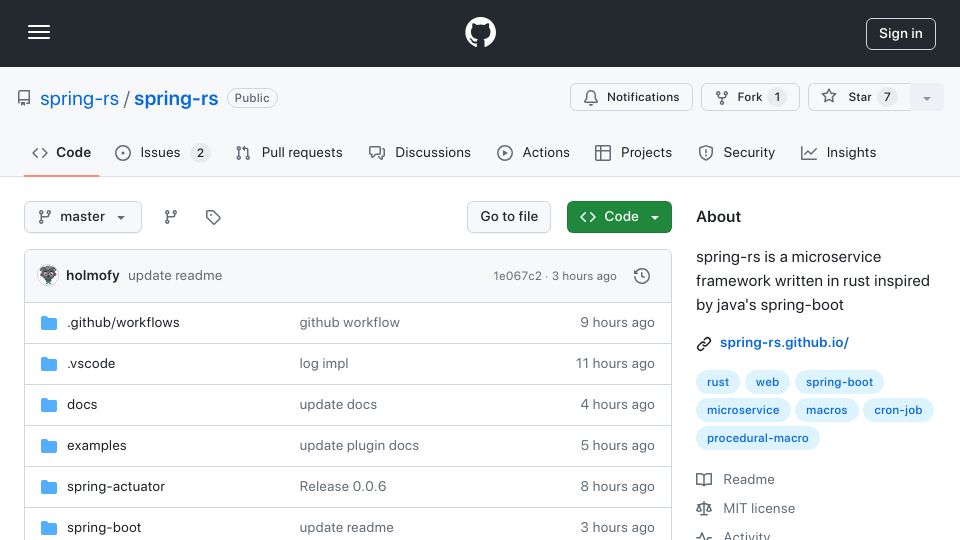The width and height of the screenshot is (960, 540).
Task: Click the examples folder icon
Action: pyautogui.click(x=49, y=446)
